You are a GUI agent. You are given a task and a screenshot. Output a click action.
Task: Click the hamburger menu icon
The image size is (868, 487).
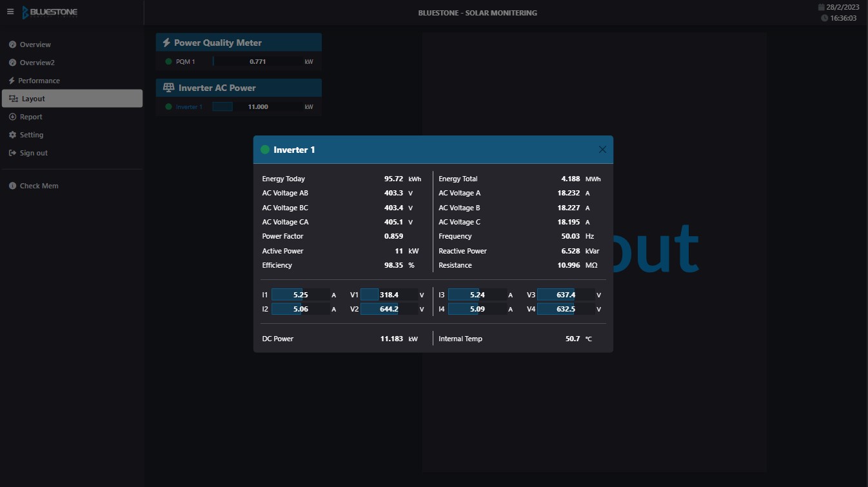(x=10, y=12)
